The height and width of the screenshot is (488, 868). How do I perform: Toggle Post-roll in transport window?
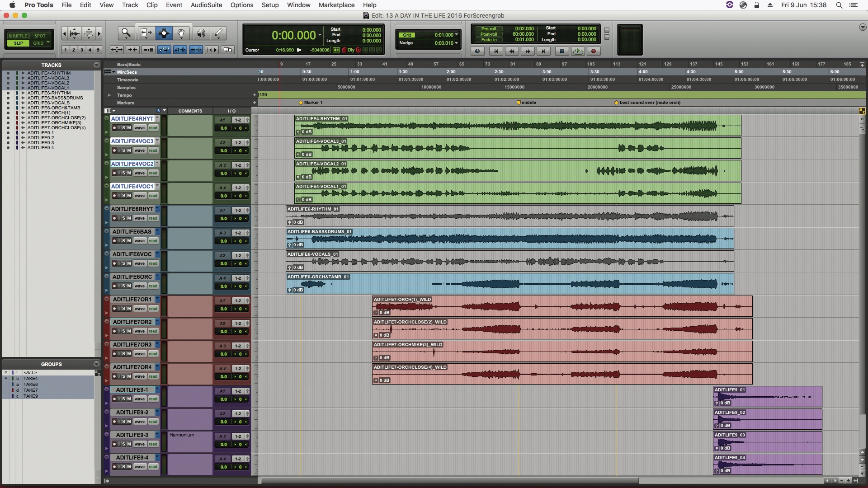[488, 34]
